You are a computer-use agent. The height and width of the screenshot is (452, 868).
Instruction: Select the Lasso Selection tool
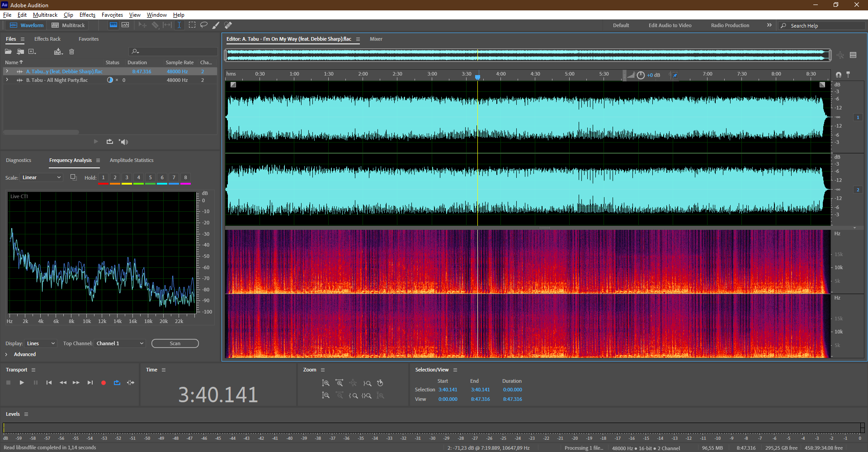[x=204, y=25]
